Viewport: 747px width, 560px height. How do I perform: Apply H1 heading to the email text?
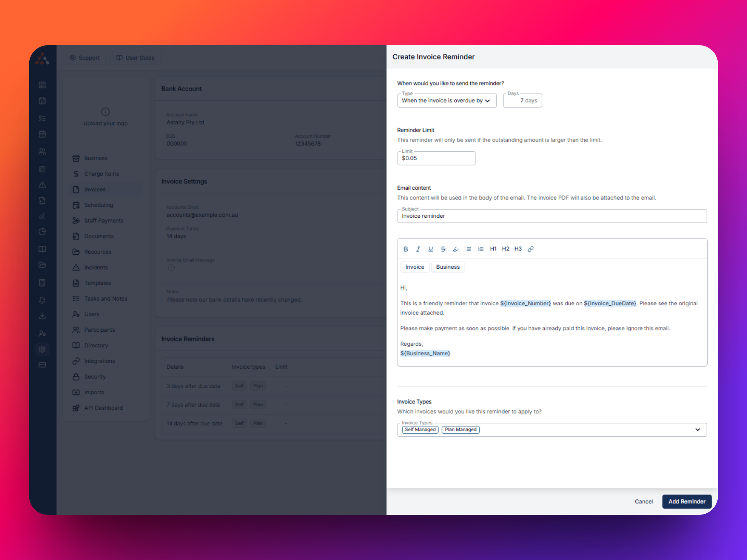pyautogui.click(x=493, y=248)
